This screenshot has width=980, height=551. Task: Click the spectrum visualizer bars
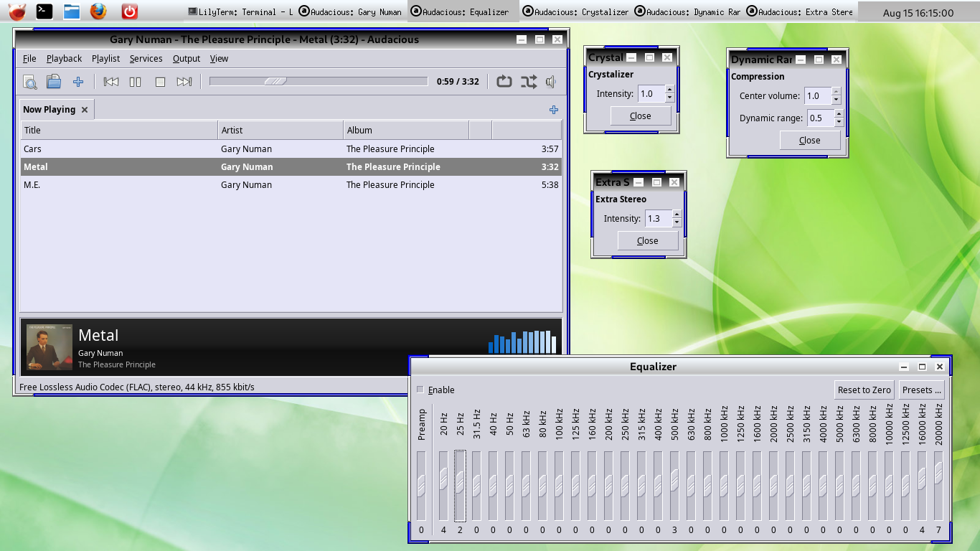522,342
